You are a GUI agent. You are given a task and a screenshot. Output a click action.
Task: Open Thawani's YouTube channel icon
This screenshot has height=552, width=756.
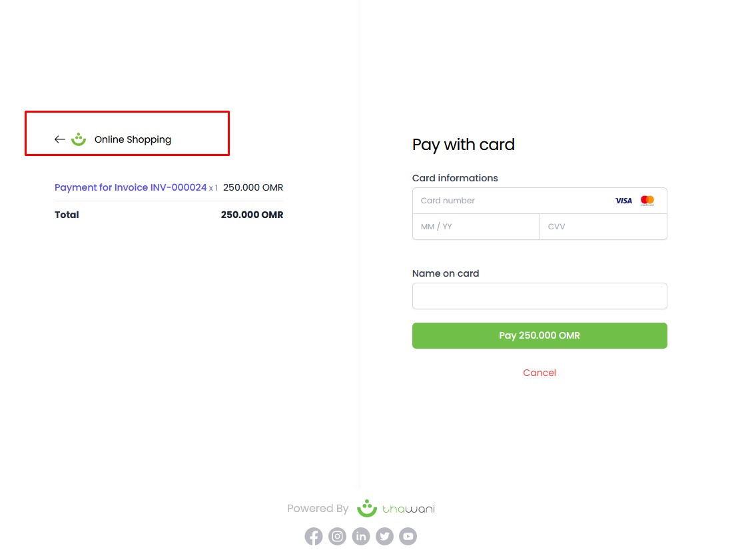[x=408, y=536]
